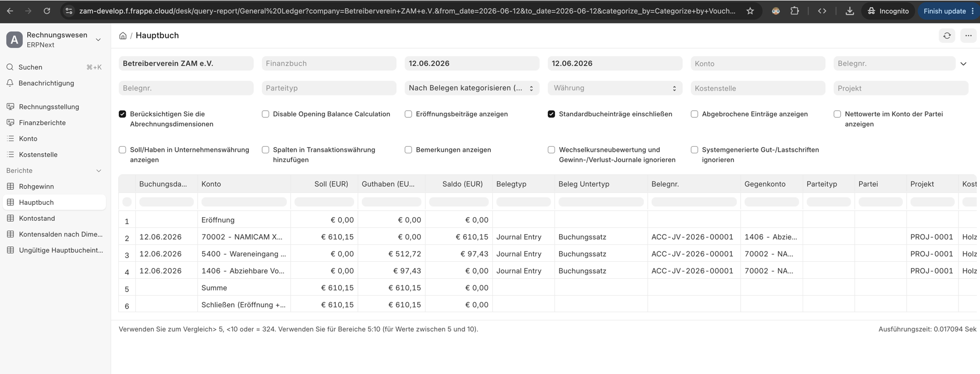Select the Hauptbuch report in sidebar
Viewport: 980px width, 374px height.
click(x=54, y=202)
